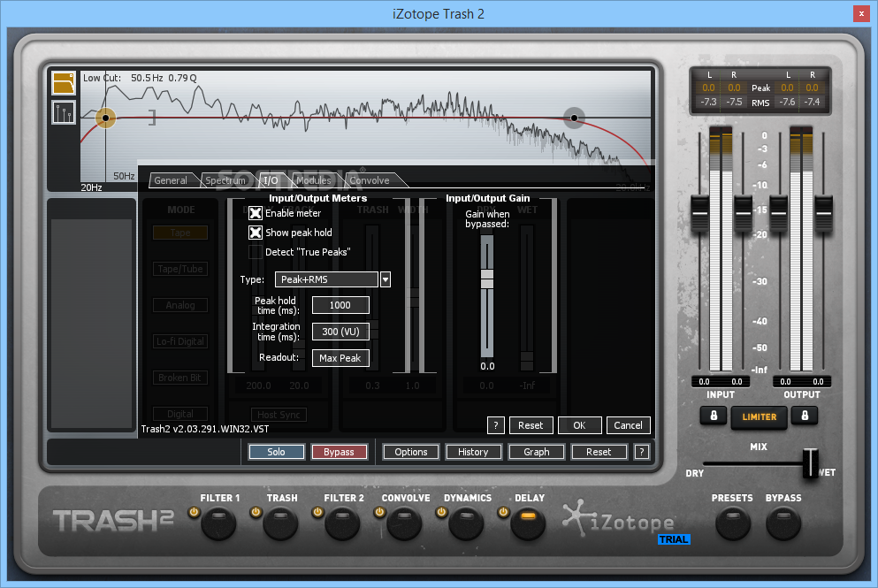
Task: Open the Convolve module knob
Action: tap(404, 523)
